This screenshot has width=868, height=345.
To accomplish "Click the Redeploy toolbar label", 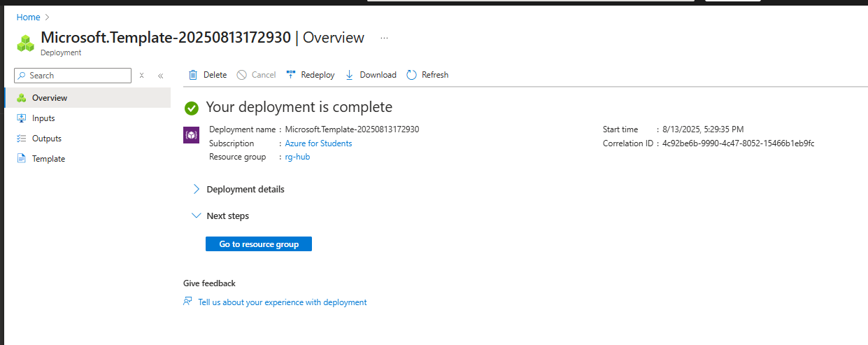I will (318, 75).
